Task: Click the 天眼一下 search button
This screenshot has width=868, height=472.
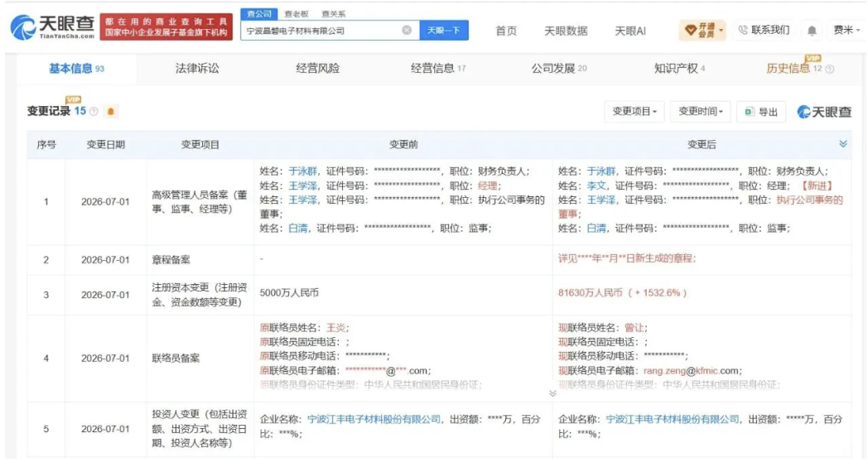Action: (x=444, y=30)
